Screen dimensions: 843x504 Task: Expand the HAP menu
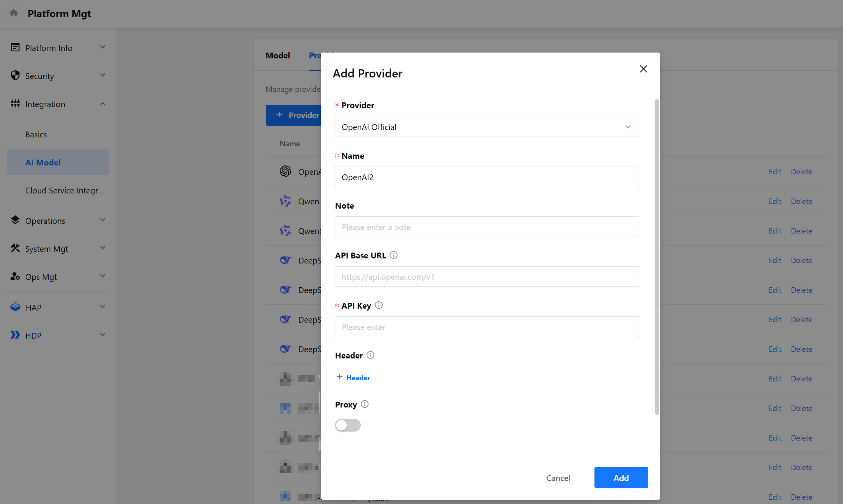pyautogui.click(x=103, y=307)
